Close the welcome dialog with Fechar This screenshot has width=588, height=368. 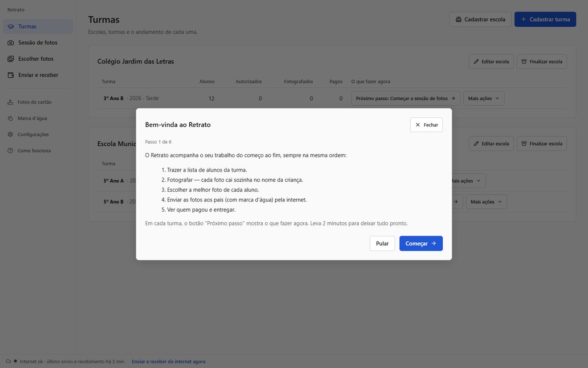click(426, 125)
